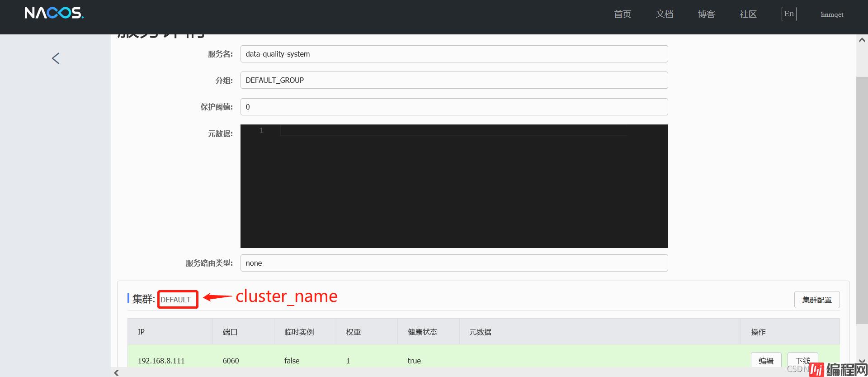
Task: Click the 服务路由类型 none field
Action: [454, 263]
